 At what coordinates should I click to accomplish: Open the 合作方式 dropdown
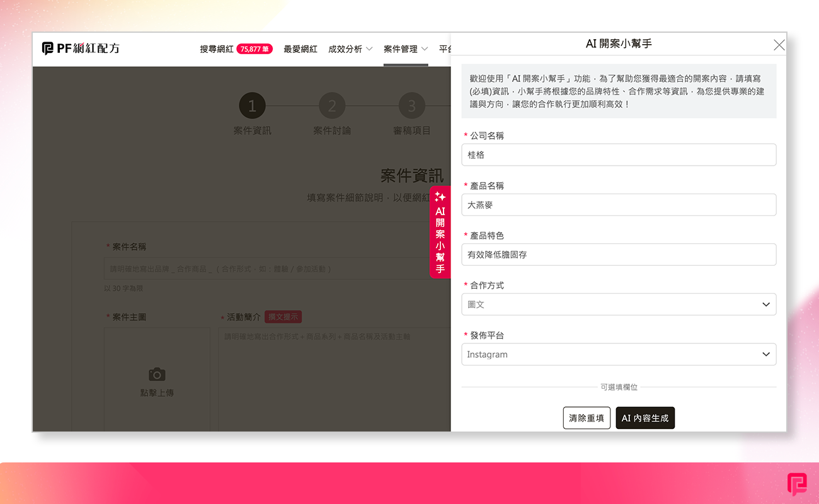[619, 304]
